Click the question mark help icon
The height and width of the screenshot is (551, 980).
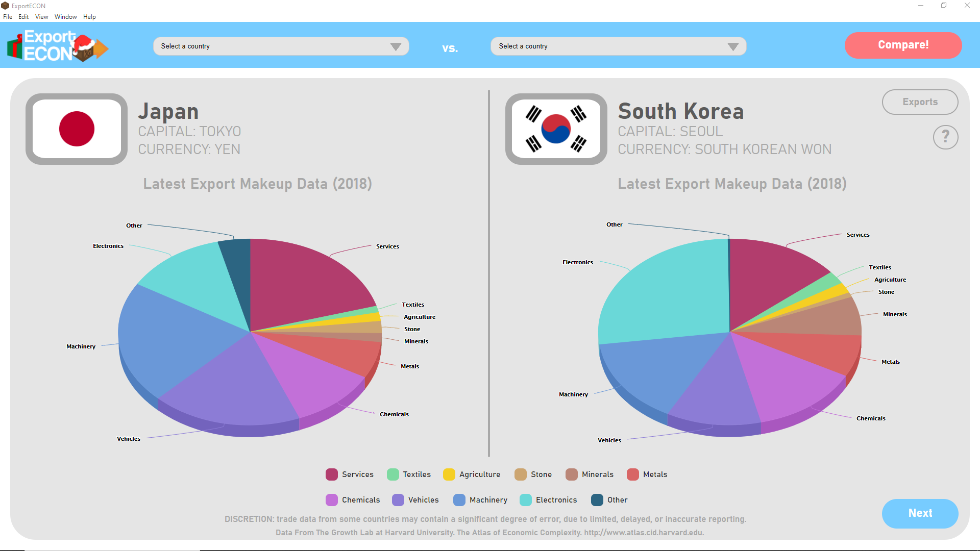[x=945, y=137]
